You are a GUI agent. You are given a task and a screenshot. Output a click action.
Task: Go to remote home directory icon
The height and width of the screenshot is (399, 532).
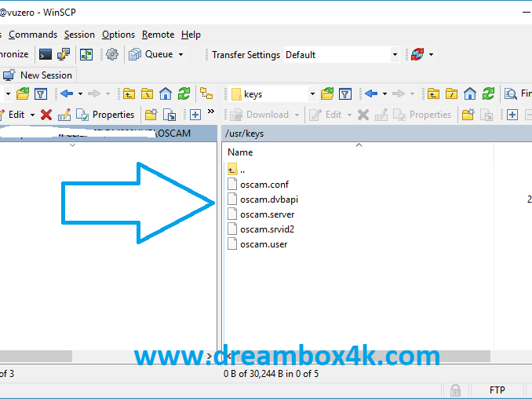tap(470, 93)
